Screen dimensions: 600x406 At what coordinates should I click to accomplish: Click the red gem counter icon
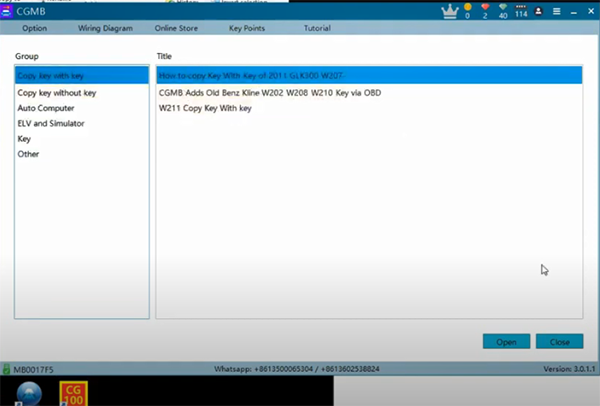[x=485, y=10]
